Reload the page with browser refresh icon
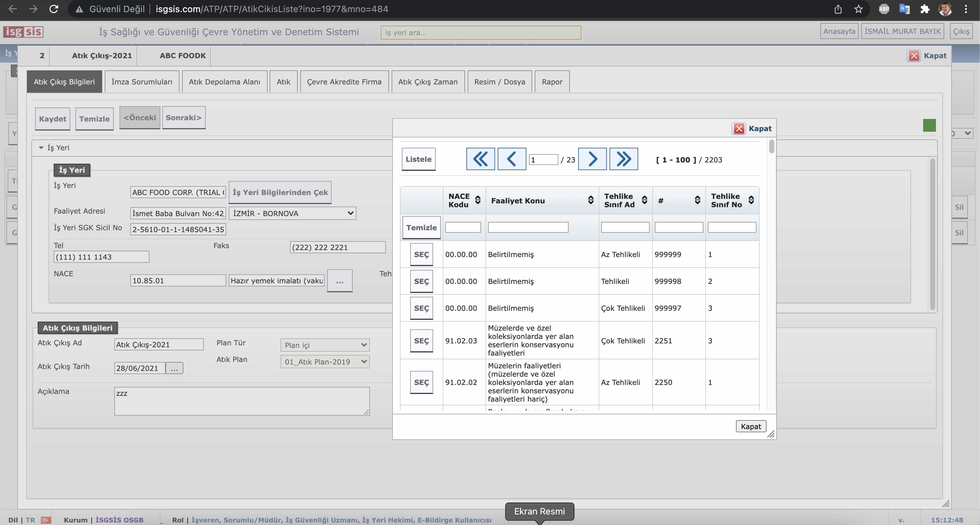The width and height of the screenshot is (980, 525). click(54, 9)
